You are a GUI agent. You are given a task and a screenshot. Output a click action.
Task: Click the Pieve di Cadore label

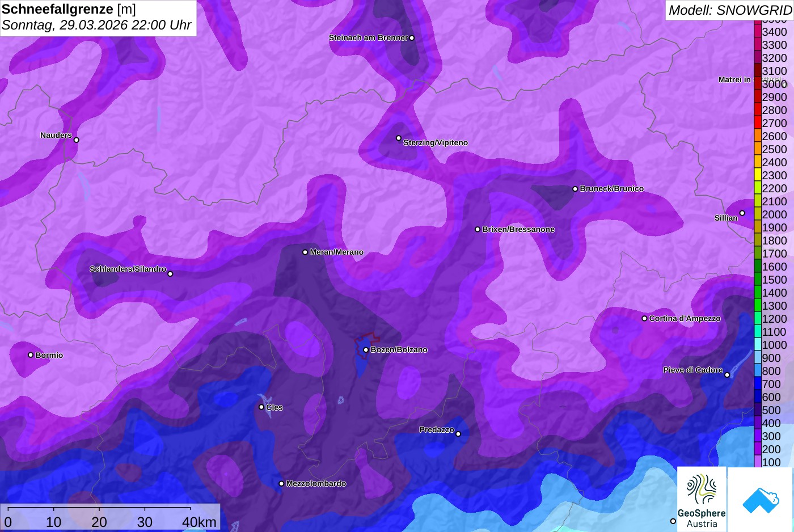(693, 370)
